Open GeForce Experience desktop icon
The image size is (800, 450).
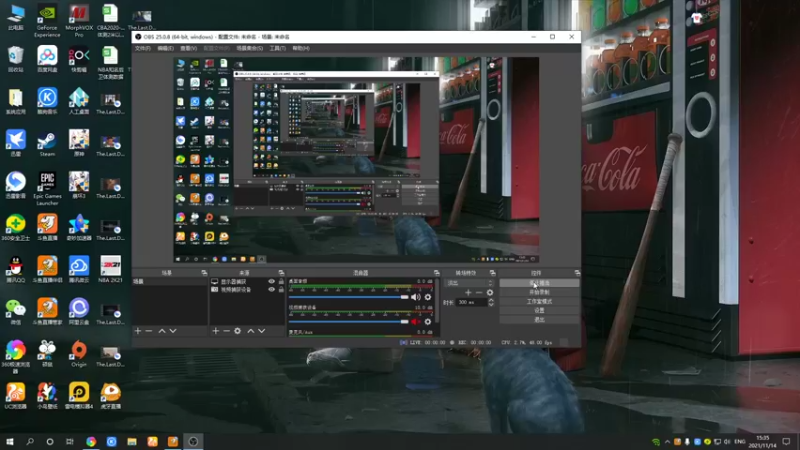tap(47, 21)
